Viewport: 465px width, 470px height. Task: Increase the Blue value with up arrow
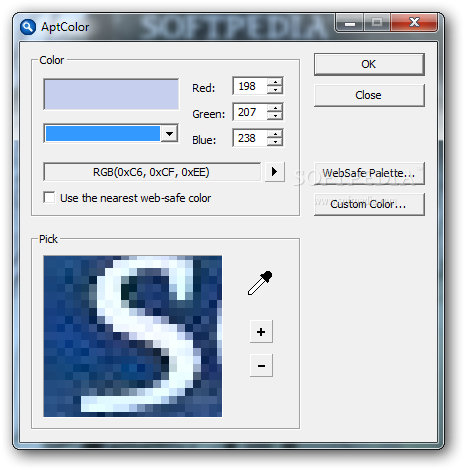point(275,134)
